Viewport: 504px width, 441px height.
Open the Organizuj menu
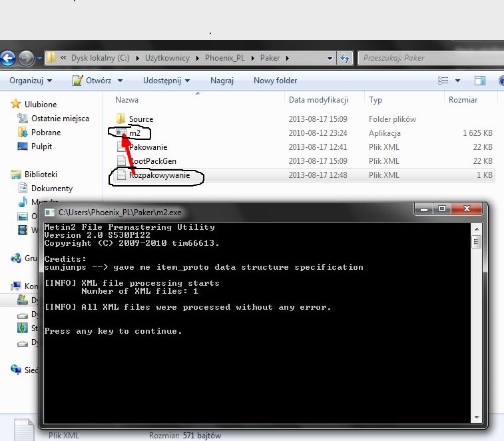coord(31,81)
